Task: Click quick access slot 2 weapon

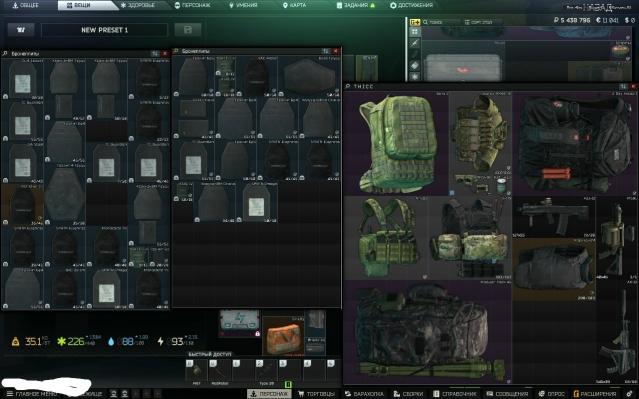Action: [266, 370]
